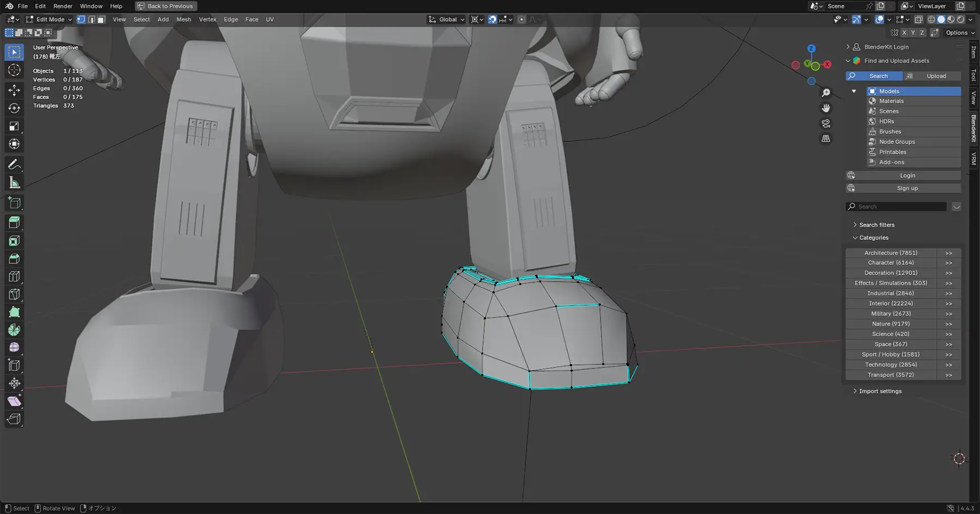Toggle the snapping magnet
Screen dimensions: 980x514
click(492, 19)
